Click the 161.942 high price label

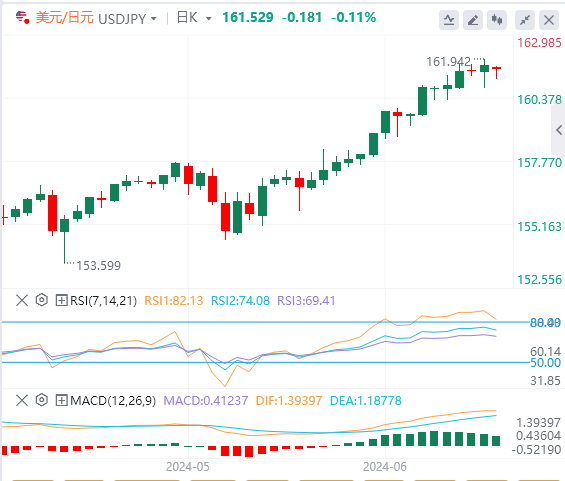449,62
